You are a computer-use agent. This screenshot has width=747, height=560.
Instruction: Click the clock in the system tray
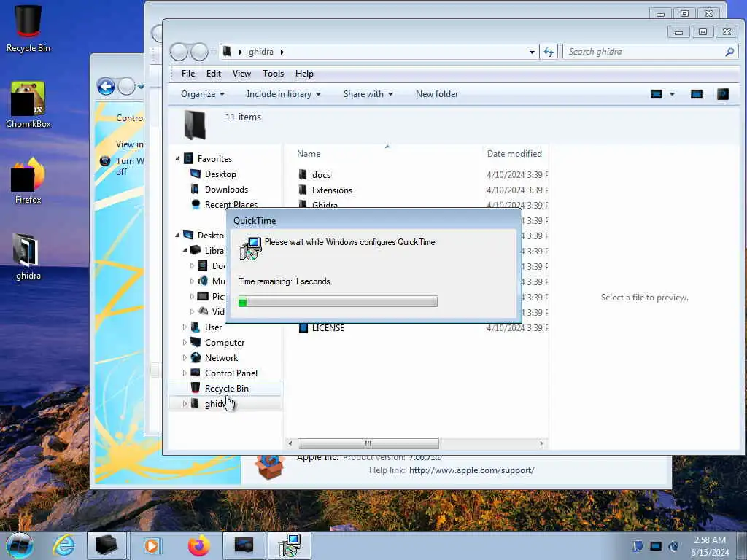[710, 546]
